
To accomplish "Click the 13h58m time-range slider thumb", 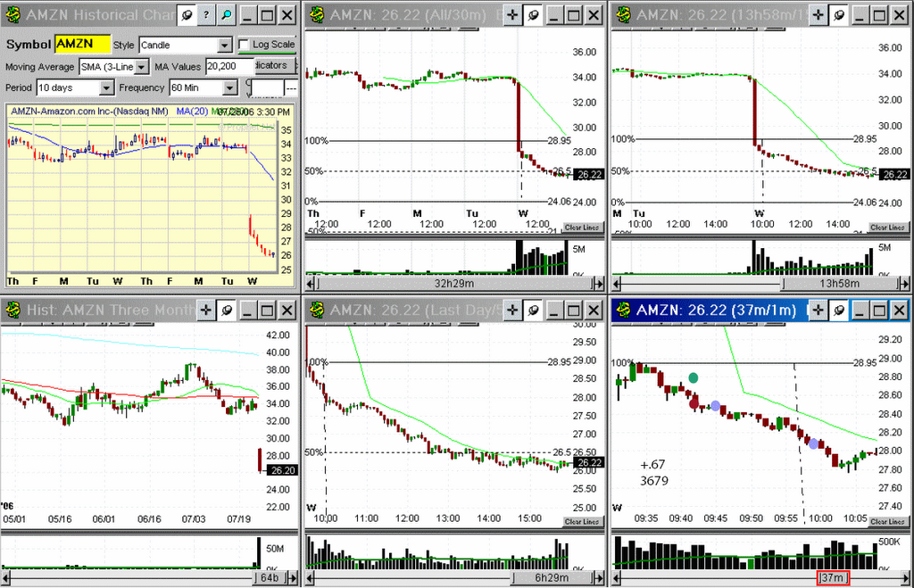I will 839,284.
